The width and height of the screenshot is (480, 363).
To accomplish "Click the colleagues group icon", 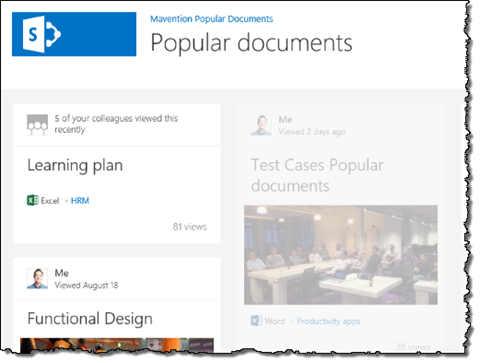I will (x=37, y=125).
